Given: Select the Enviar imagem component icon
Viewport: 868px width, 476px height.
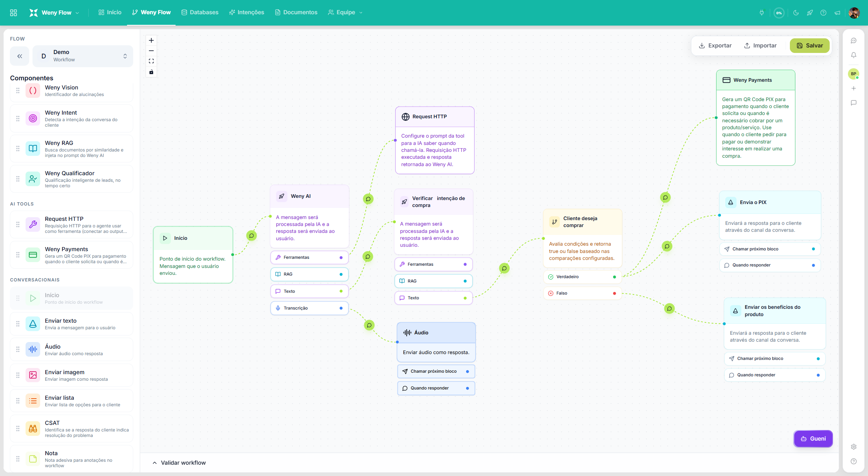Looking at the screenshot, I should coord(33,375).
